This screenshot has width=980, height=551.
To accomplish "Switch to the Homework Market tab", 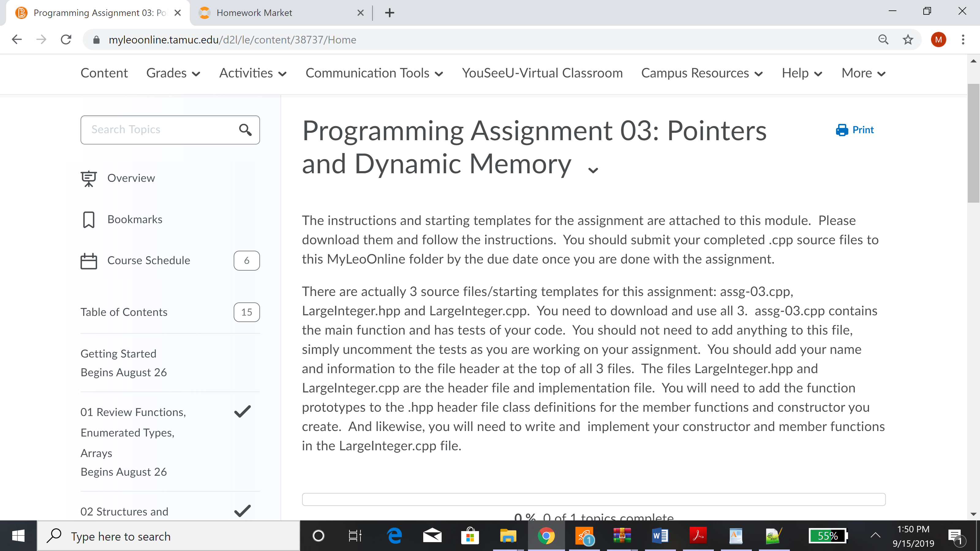I will click(281, 13).
